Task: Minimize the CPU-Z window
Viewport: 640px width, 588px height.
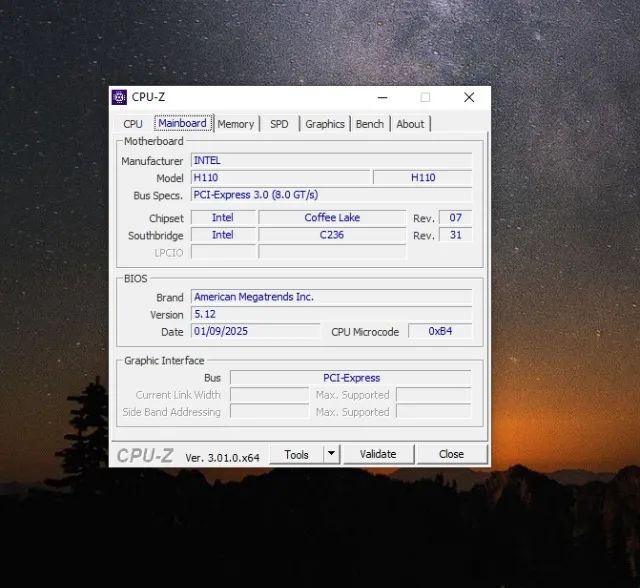Action: pyautogui.click(x=382, y=98)
